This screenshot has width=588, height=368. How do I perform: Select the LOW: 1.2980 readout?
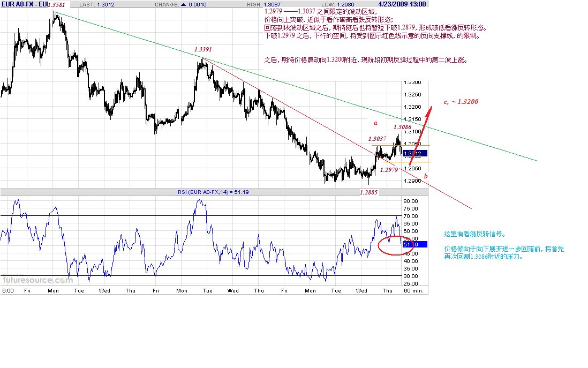(x=337, y=4)
